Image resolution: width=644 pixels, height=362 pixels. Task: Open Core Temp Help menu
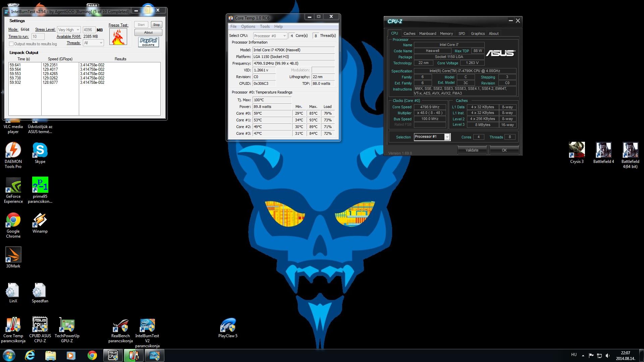pyautogui.click(x=278, y=26)
